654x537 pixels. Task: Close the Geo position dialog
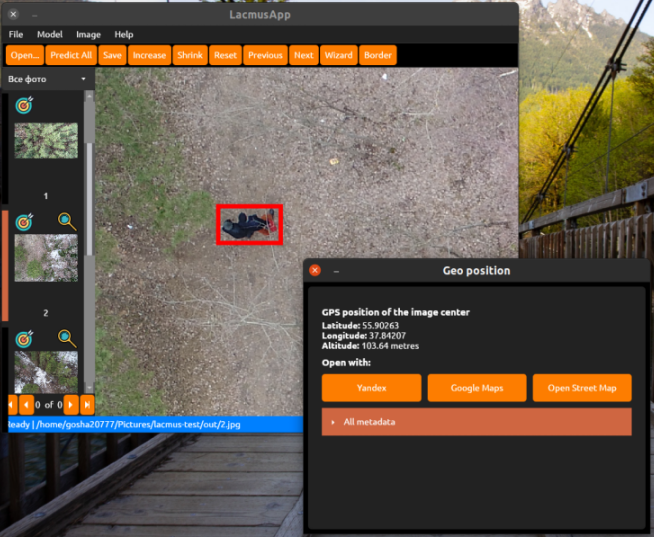(x=315, y=270)
